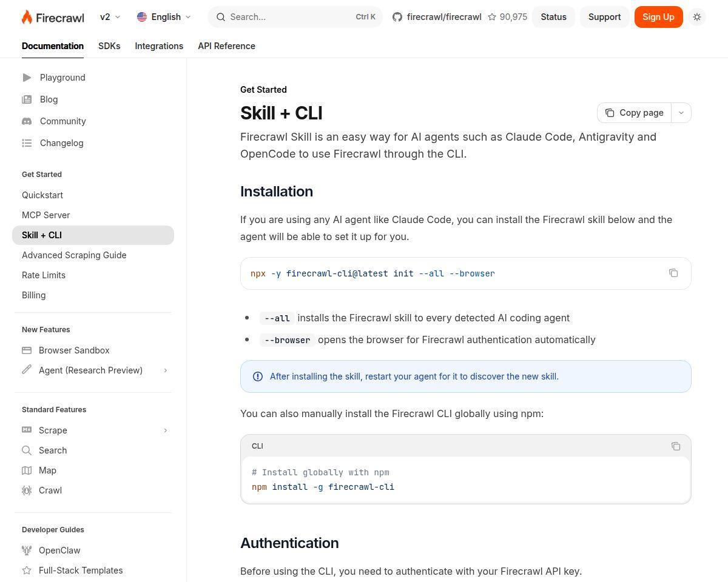
Task: Click the orange Sign Up button
Action: coord(658,17)
